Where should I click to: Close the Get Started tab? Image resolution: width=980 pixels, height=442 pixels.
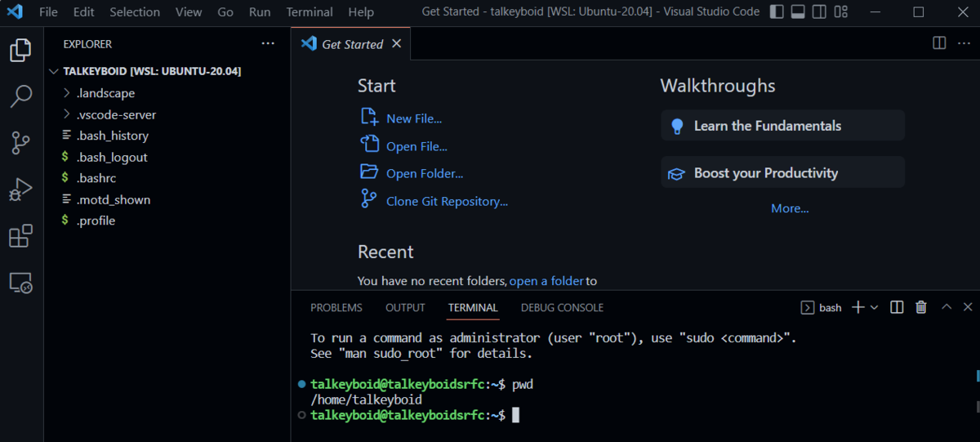coord(397,43)
